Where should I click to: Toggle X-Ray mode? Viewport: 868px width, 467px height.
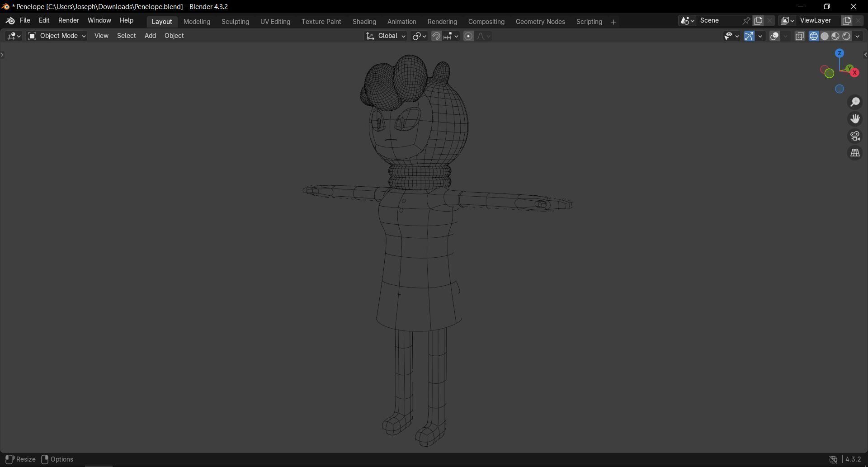tap(800, 36)
